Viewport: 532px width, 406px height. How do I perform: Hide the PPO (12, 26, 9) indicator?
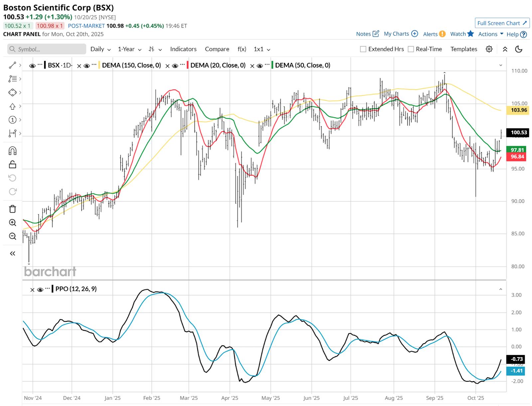click(x=40, y=290)
